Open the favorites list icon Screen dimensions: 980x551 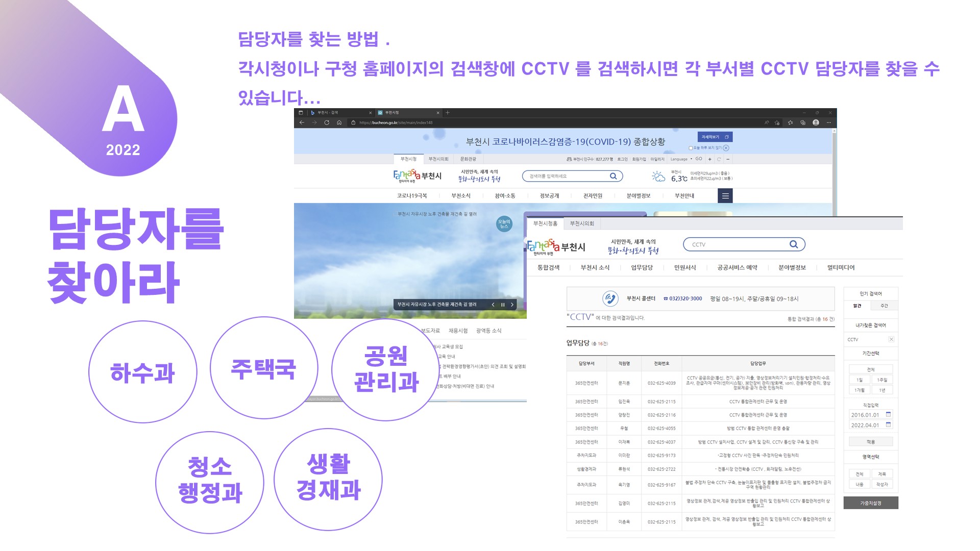tap(790, 122)
